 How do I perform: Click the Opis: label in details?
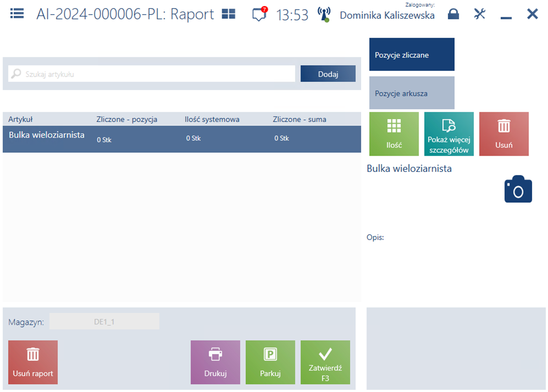pyautogui.click(x=375, y=237)
